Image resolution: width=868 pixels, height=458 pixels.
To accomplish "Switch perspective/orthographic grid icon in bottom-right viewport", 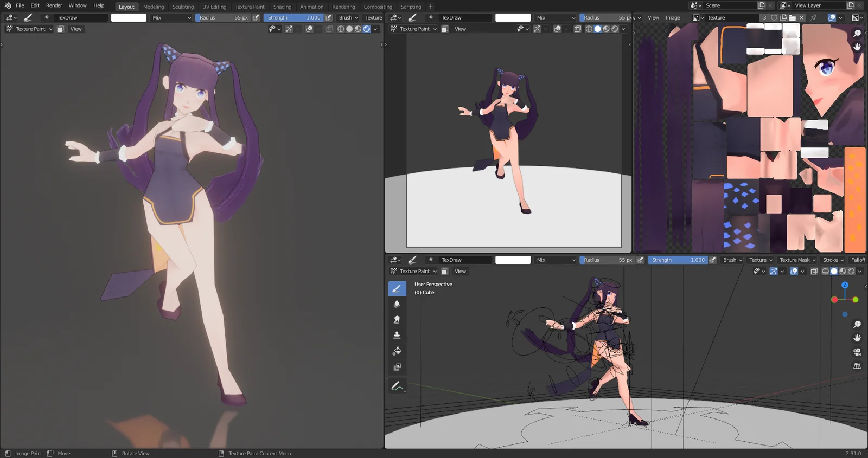I will [857, 366].
